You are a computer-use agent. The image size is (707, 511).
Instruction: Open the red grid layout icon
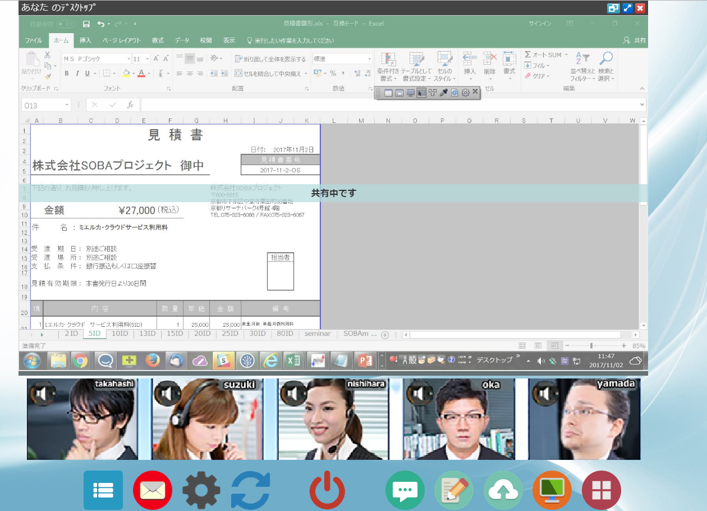coord(601,490)
